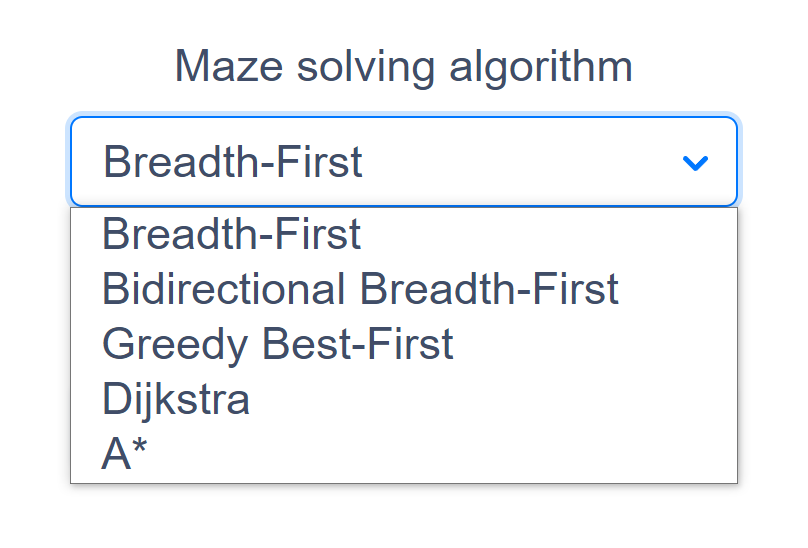Select Bidirectional Breadth-First option
Image resolution: width=808 pixels, height=548 pixels.
360,289
